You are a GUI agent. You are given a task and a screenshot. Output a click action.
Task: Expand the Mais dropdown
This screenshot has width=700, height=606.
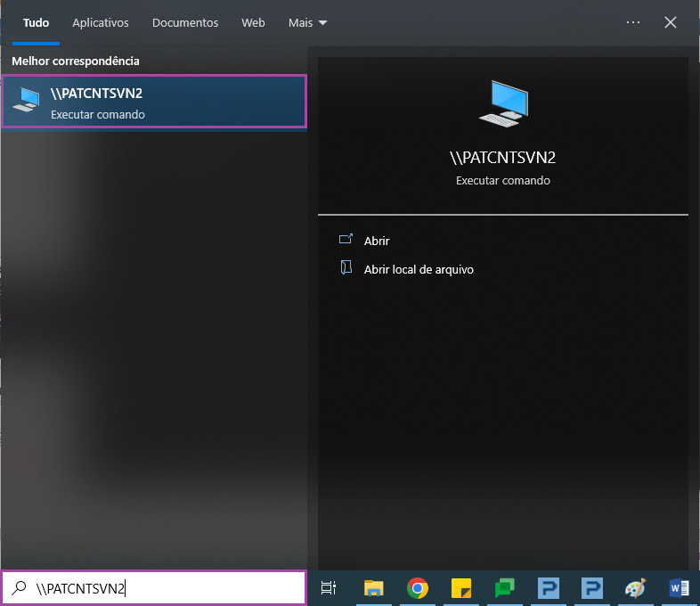(x=307, y=23)
